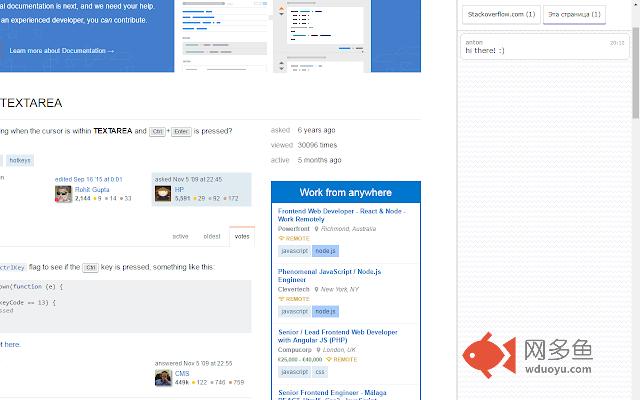The image size is (640, 400).
Task: Click the location pin icon next to New York, NY
Action: click(x=316, y=289)
